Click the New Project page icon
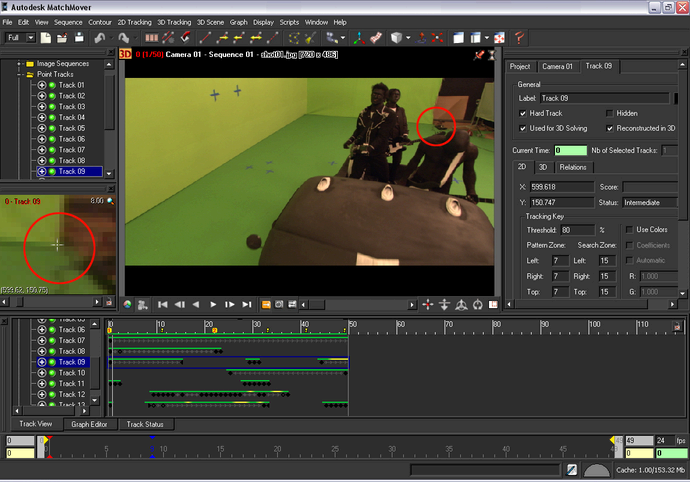The width and height of the screenshot is (690, 482). coord(46,38)
